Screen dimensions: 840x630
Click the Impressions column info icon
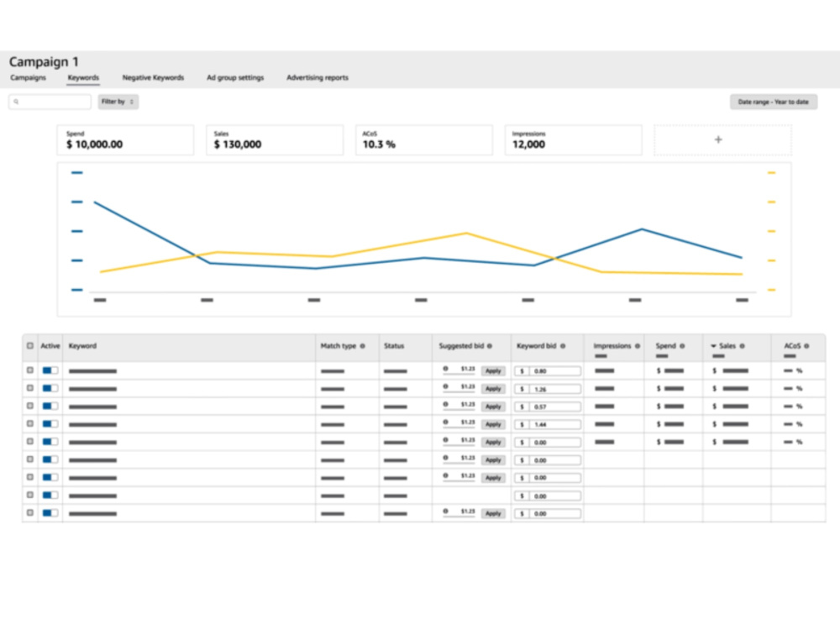(x=638, y=346)
